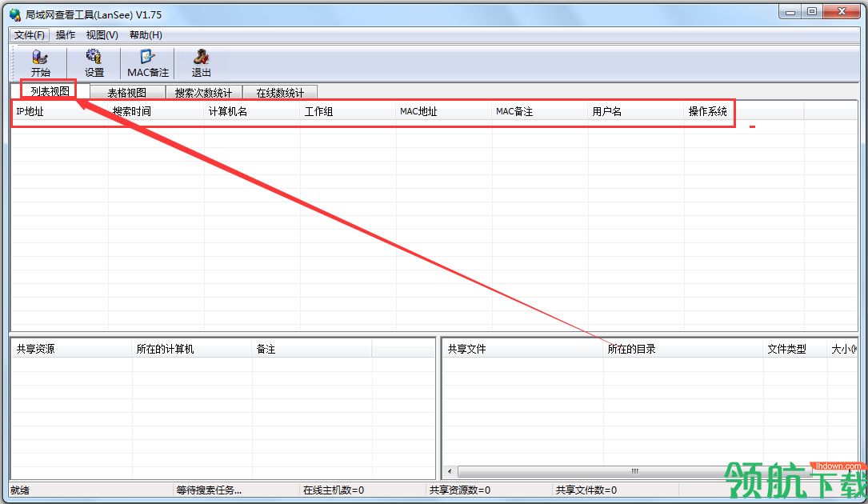This screenshot has width=868, height=504.
Task: Switch to the 搜索次数统计 tab
Action: coord(203,93)
